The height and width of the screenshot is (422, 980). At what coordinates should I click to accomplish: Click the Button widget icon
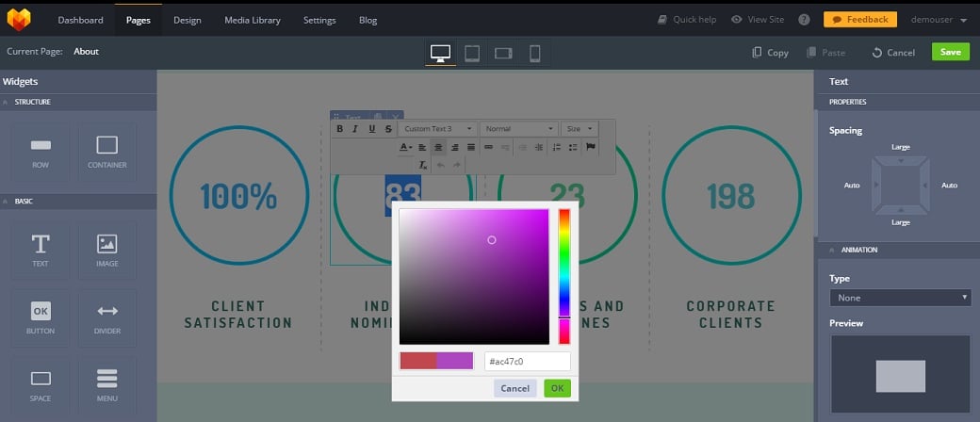pyautogui.click(x=41, y=318)
